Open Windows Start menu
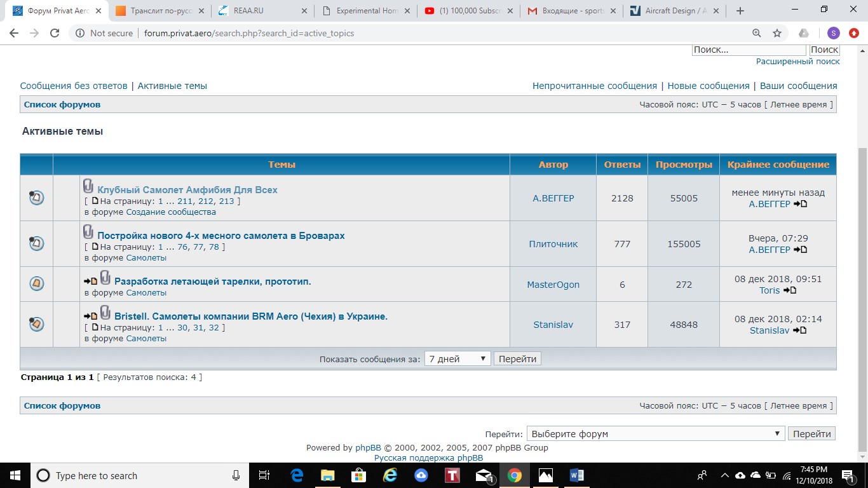Image resolution: width=868 pixels, height=488 pixels. (x=15, y=475)
